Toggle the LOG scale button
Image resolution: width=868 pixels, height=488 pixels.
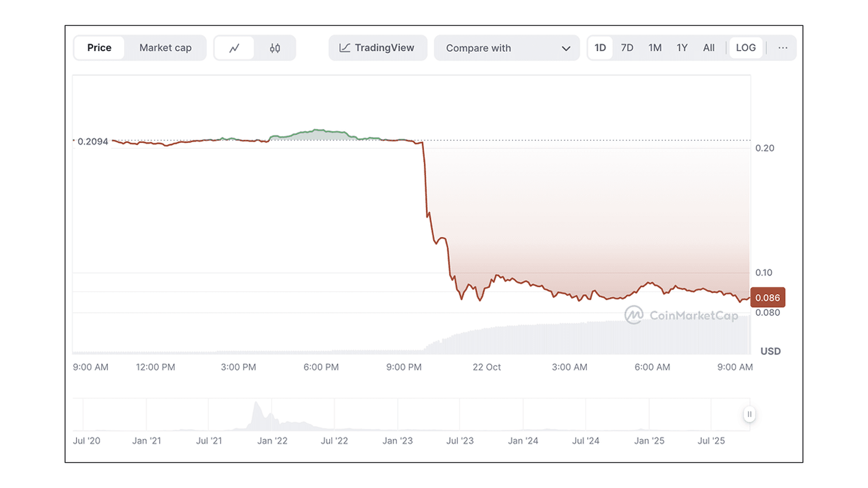click(746, 48)
